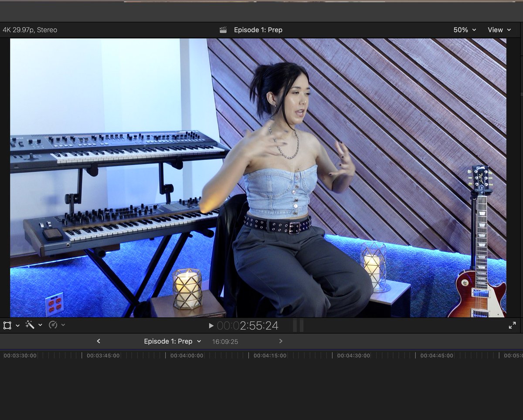Click timeline ruler at 00:04:15:00
Viewport: 523px width, 420px height.
coord(270,356)
